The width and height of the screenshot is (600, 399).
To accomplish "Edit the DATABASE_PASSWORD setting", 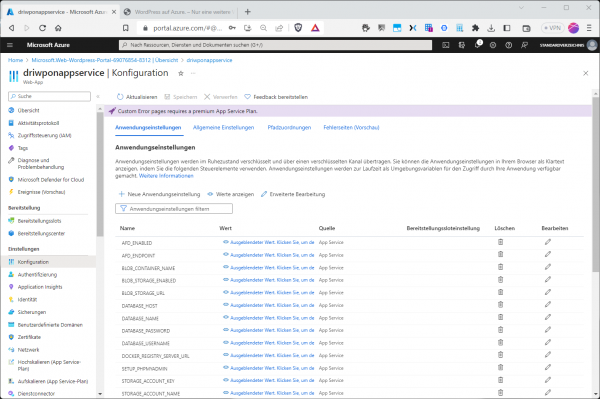I will pyautogui.click(x=548, y=330).
